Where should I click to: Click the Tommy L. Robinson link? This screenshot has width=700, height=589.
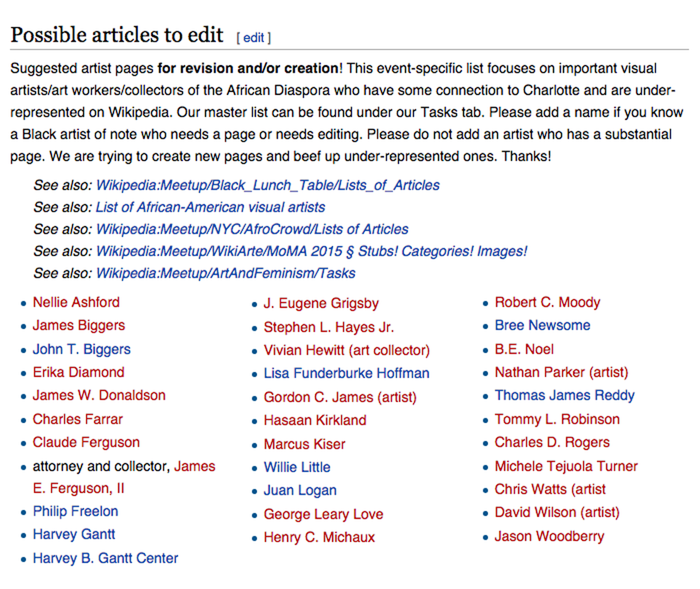(x=557, y=419)
